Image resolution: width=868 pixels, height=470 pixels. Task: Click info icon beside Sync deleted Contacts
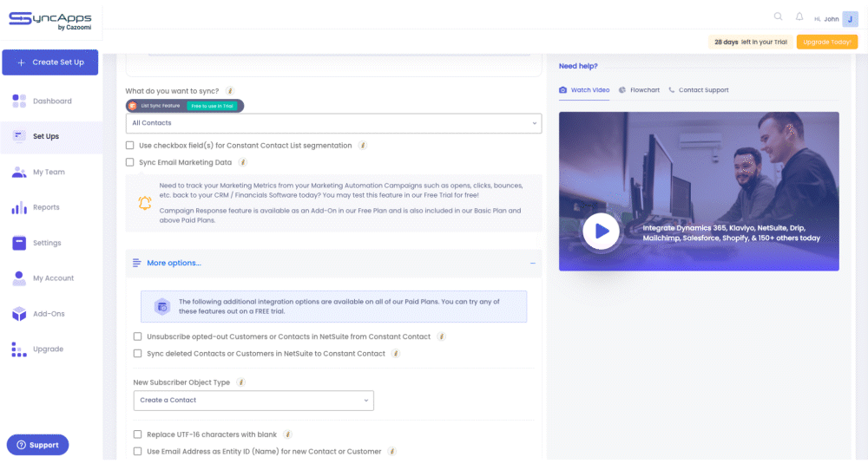(395, 353)
